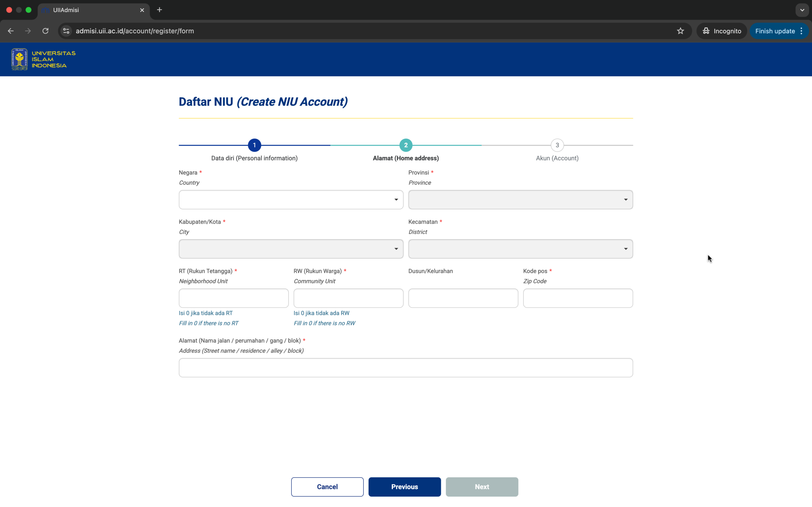Click Finish update button in toolbar
The image size is (812, 507).
click(775, 31)
